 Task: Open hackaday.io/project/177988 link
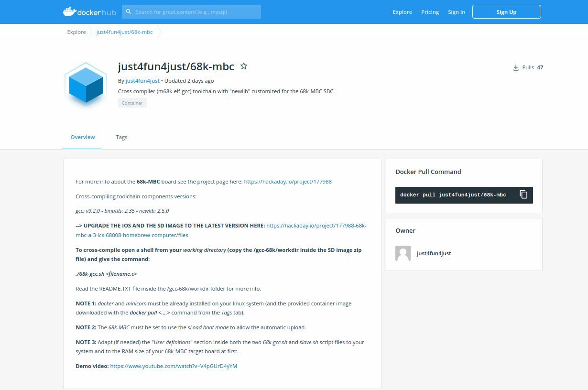288,182
